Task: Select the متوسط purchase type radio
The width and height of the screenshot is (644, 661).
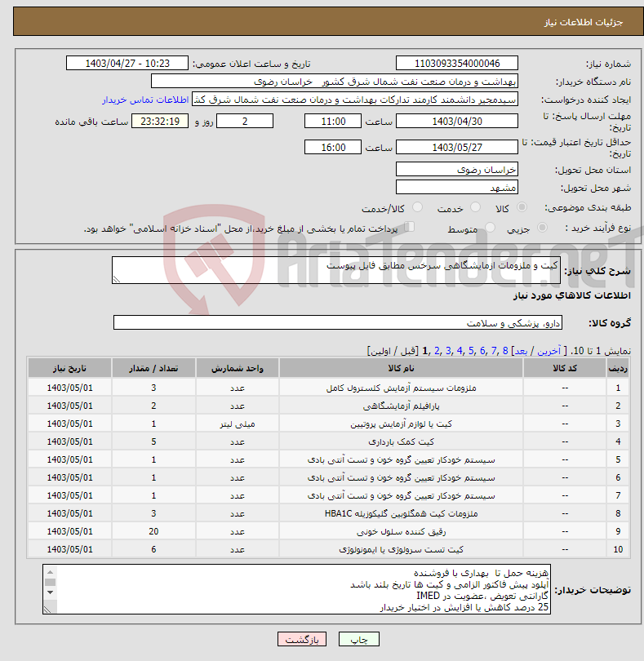Action: point(490,228)
